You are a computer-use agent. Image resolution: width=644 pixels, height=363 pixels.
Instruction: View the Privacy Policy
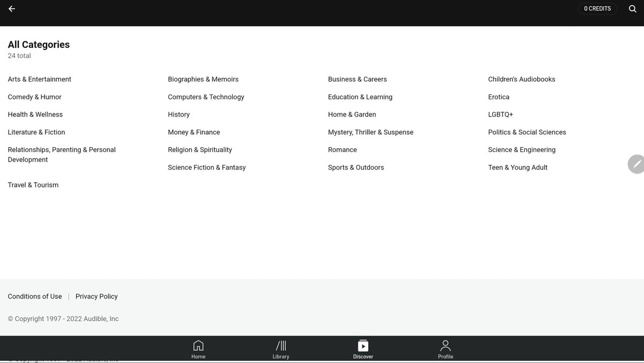coord(97,296)
